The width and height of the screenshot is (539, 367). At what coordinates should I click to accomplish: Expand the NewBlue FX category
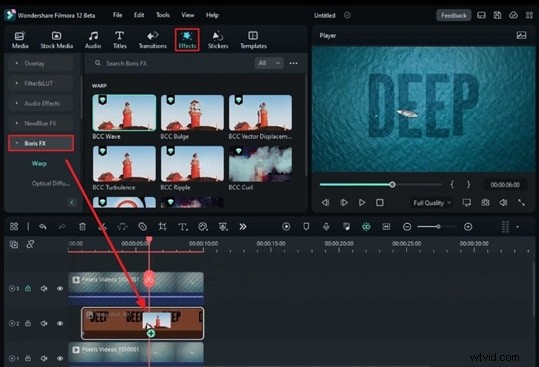click(x=41, y=123)
